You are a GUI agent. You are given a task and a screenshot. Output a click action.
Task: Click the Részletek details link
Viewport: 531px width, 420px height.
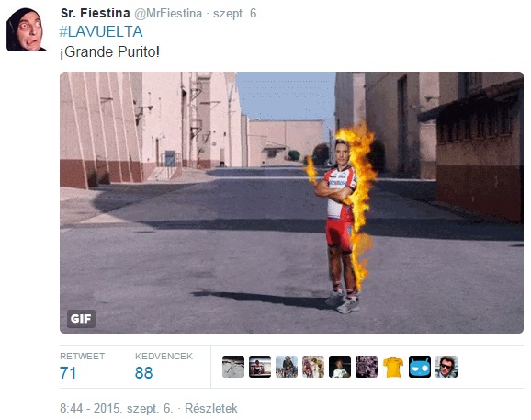(x=211, y=408)
